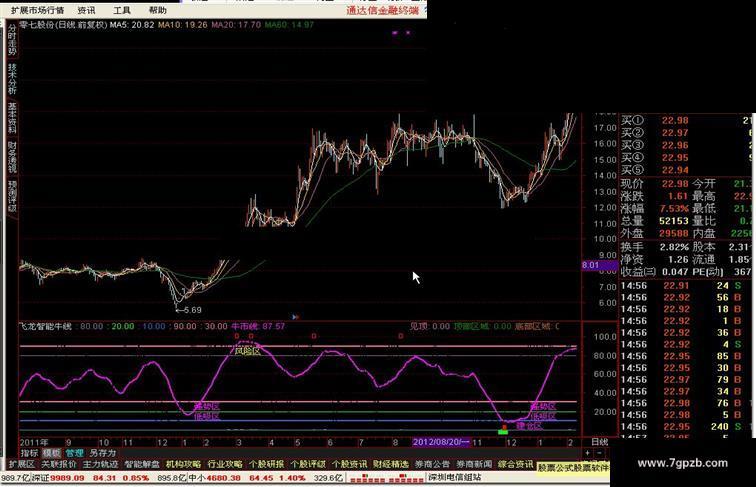Screen dimensions: 756x487
Task: Open the 智能解盘 bottom tab
Action: (x=142, y=464)
